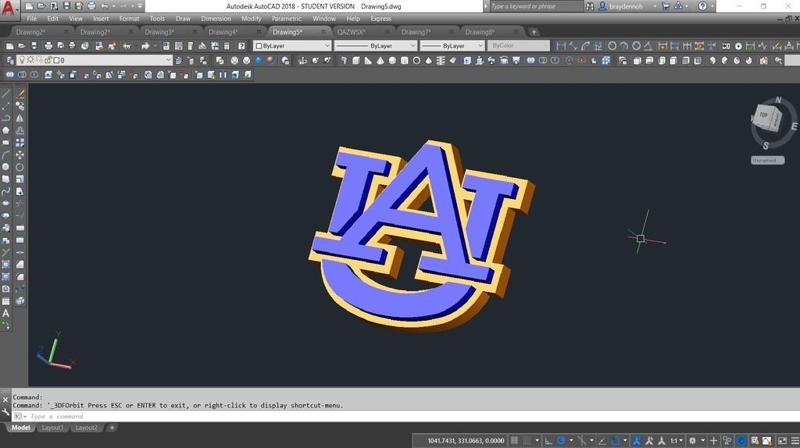Select the Multiline Text A tool
The width and height of the screenshot is (800, 448).
[x=6, y=313]
